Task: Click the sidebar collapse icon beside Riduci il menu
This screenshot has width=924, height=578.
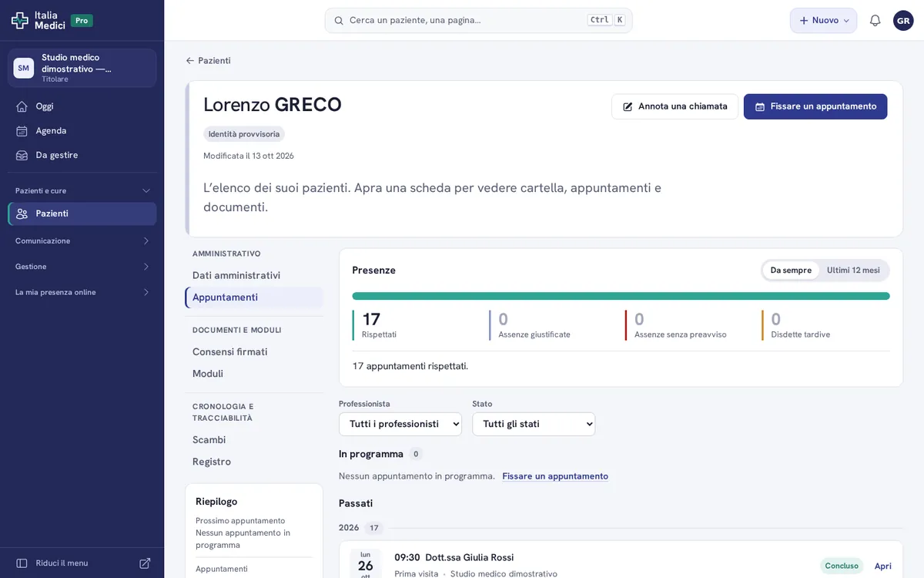Action: pos(22,563)
